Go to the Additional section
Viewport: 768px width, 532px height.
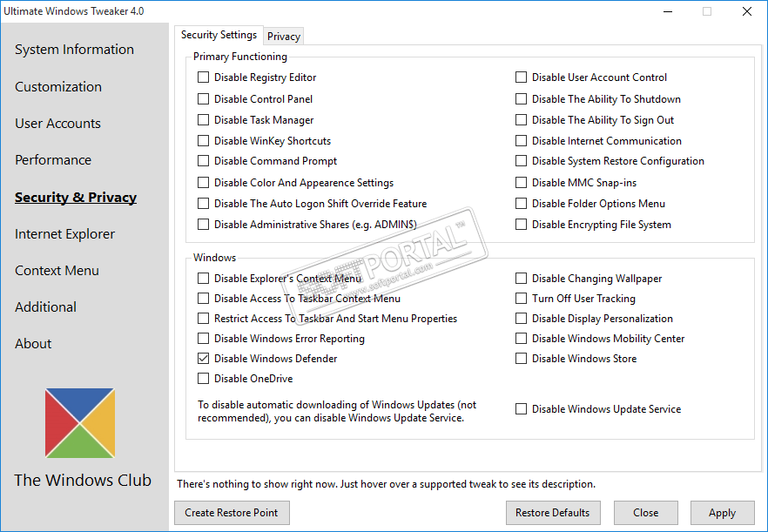[45, 307]
